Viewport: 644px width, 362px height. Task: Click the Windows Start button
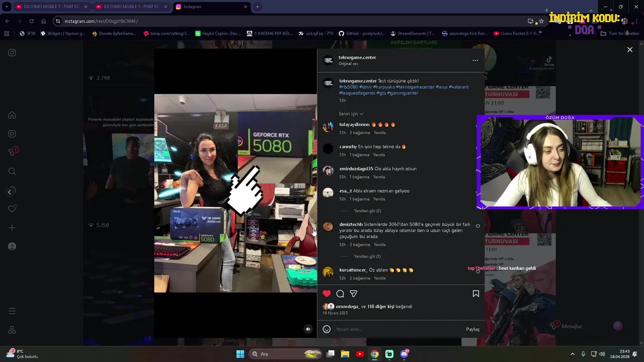[240, 354]
